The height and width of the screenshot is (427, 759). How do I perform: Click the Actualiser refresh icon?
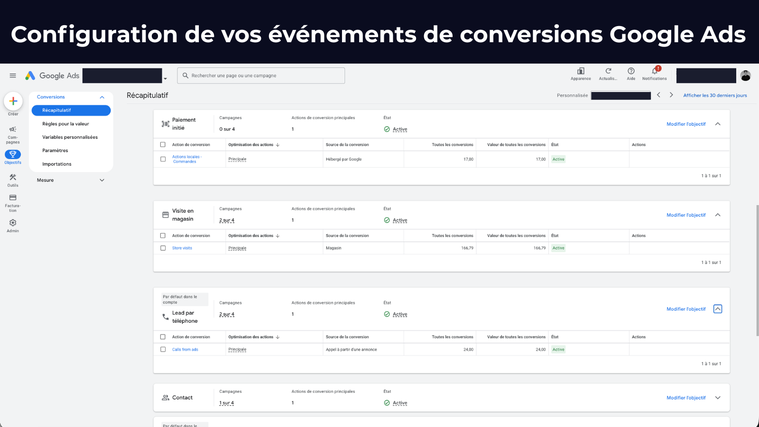point(608,72)
